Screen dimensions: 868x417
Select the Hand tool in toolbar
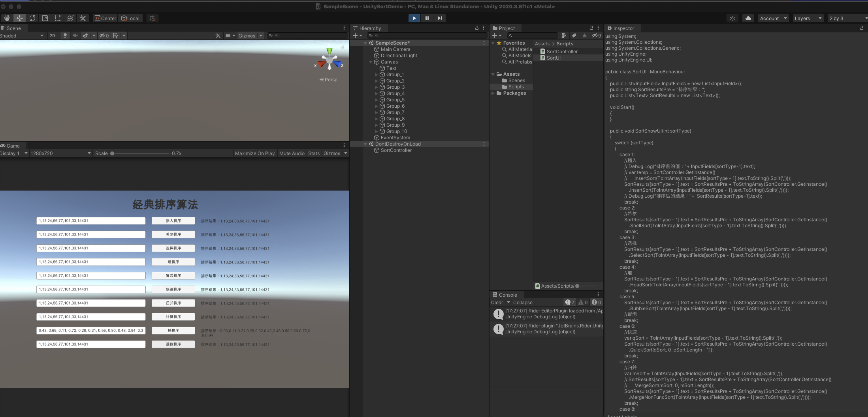point(7,18)
